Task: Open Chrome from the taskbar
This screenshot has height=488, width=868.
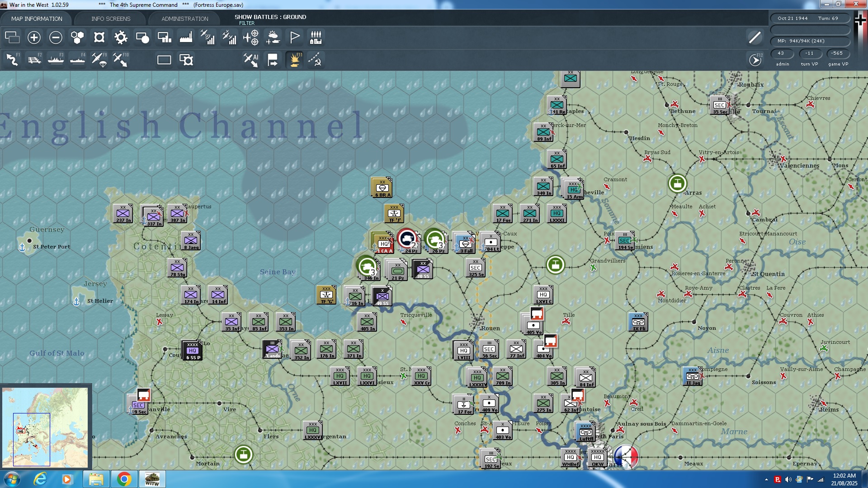Action: click(124, 479)
